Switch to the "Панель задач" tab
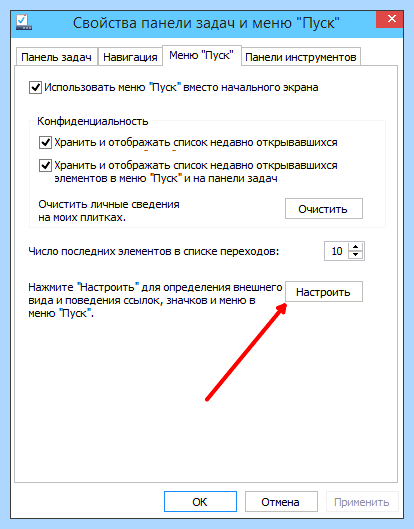414x529 pixels. [56, 57]
